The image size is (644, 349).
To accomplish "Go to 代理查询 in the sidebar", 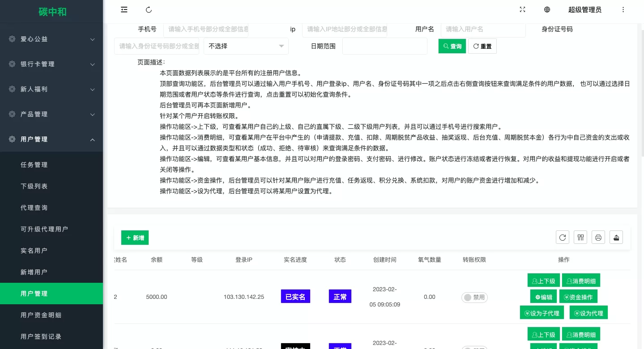I will click(34, 208).
